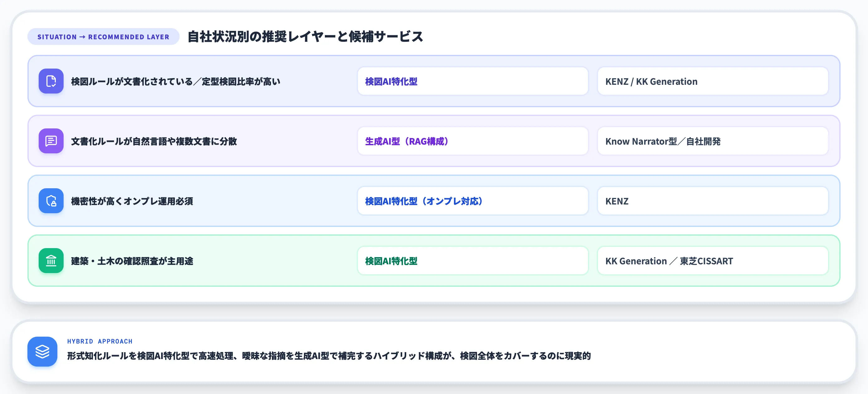868x394 pixels.
Task: Click the sentence starting 形式知化ルールを検図AI特化型で
Action: click(329, 356)
